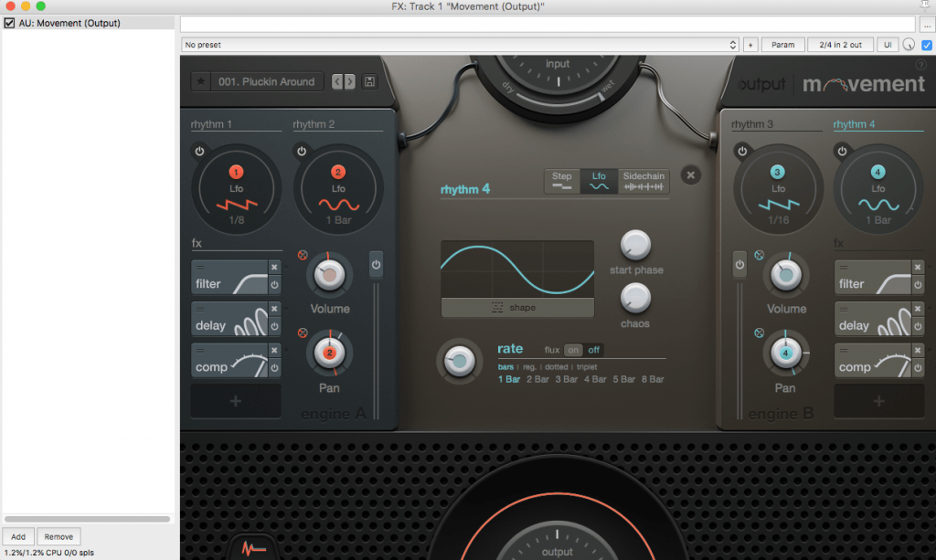This screenshot has height=560, width=936.
Task: Toggle the UI button
Action: click(x=888, y=45)
